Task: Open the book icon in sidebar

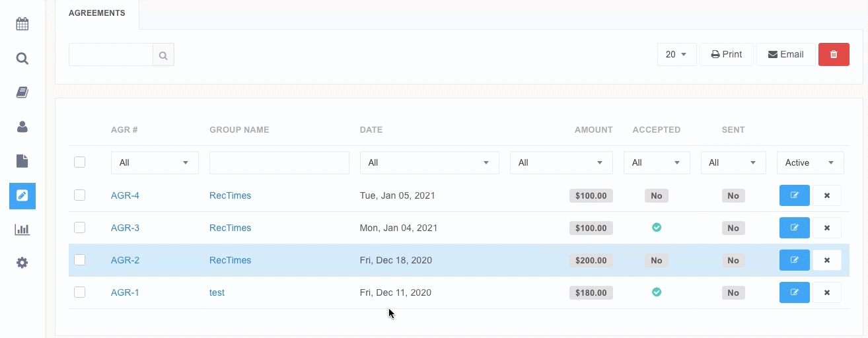Action: pyautogui.click(x=22, y=92)
